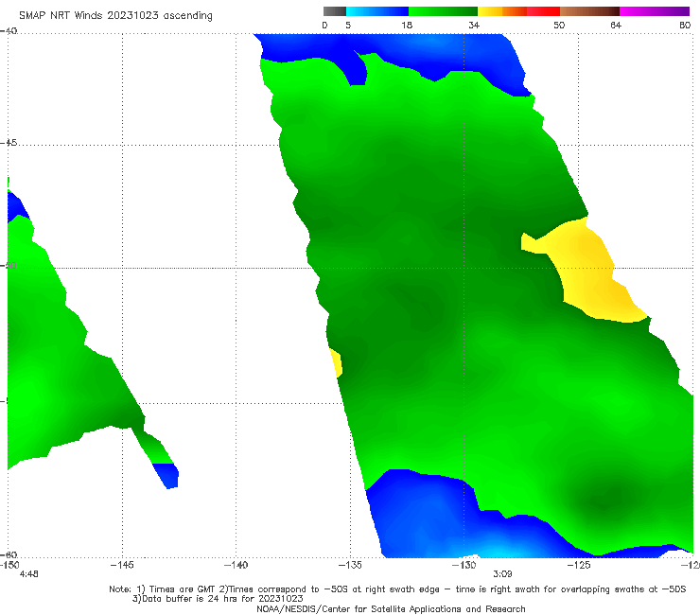700x615 pixels.
Task: Click the longitude label '-130'
Action: coord(464,565)
